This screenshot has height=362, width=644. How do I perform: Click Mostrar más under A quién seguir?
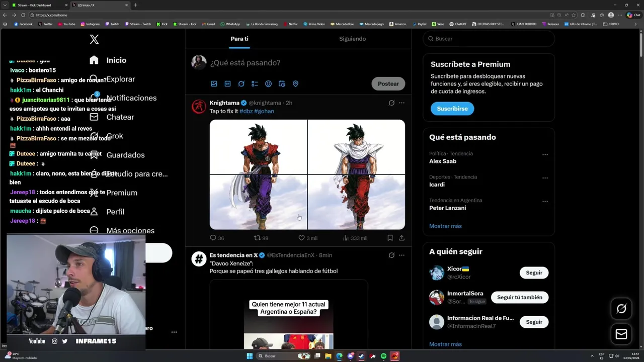pos(445,344)
